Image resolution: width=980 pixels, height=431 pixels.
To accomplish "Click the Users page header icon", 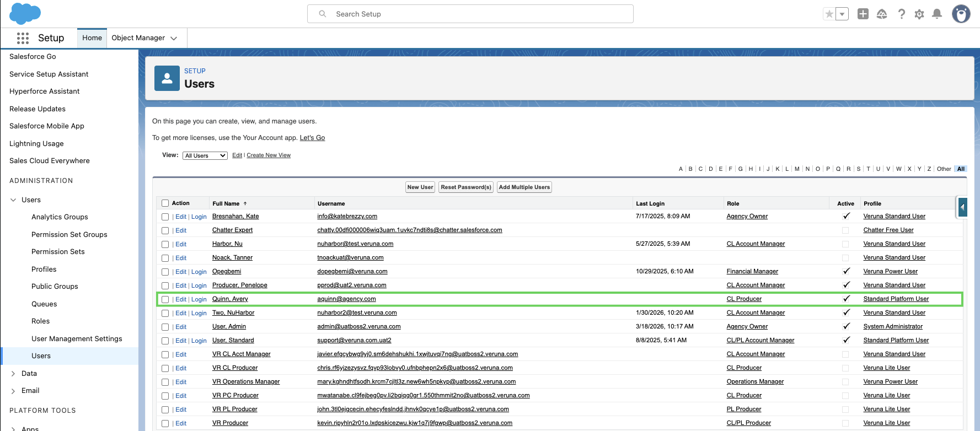I will (167, 78).
